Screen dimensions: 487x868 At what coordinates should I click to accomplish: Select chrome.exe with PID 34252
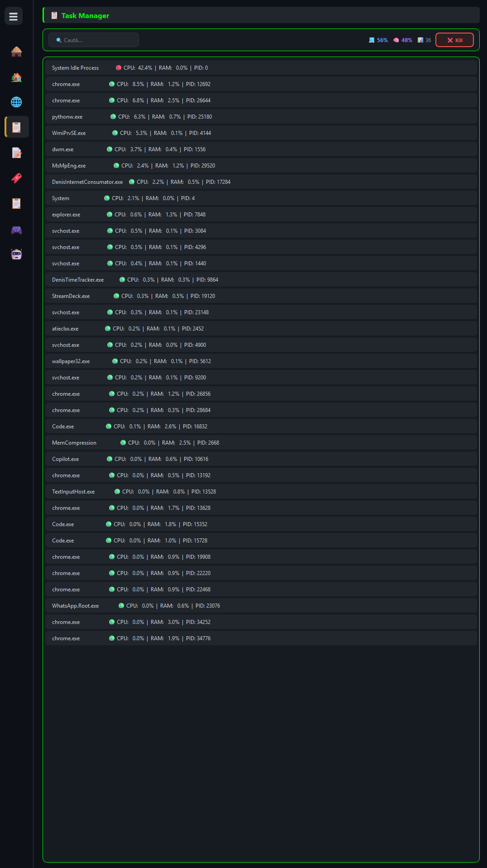(261, 622)
